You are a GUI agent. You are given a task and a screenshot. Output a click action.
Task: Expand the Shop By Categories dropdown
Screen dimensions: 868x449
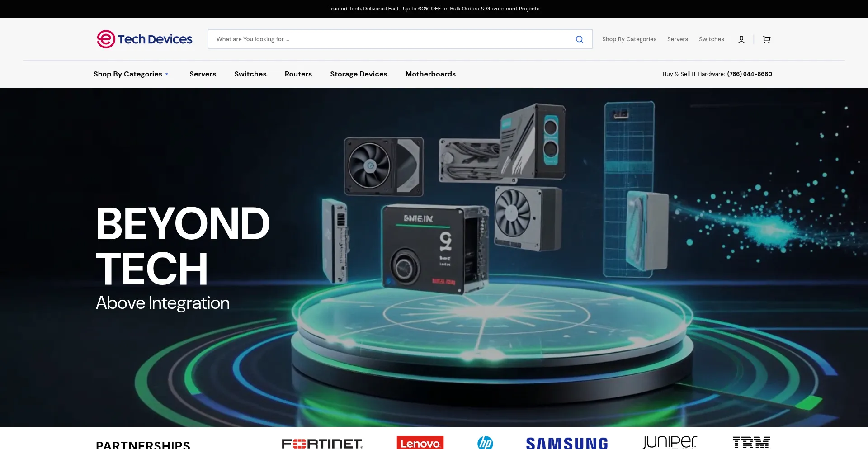point(128,74)
